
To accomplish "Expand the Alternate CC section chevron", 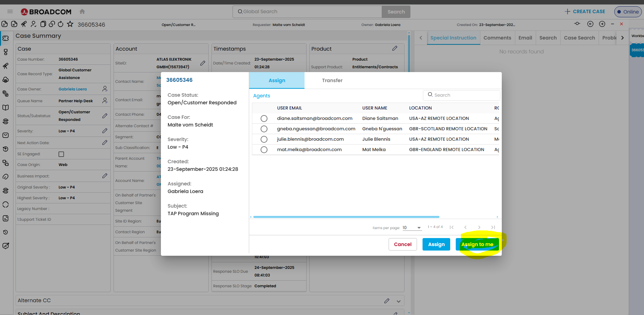I will [399, 301].
